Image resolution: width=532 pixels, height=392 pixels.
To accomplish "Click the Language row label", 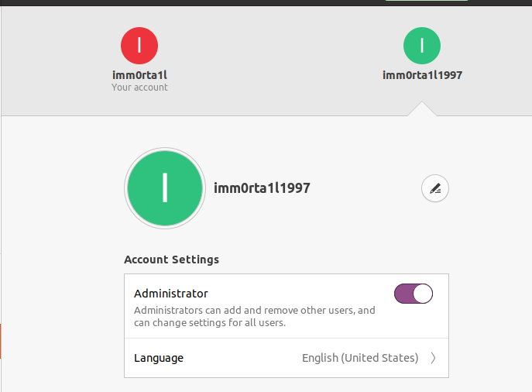I will coord(159,358).
